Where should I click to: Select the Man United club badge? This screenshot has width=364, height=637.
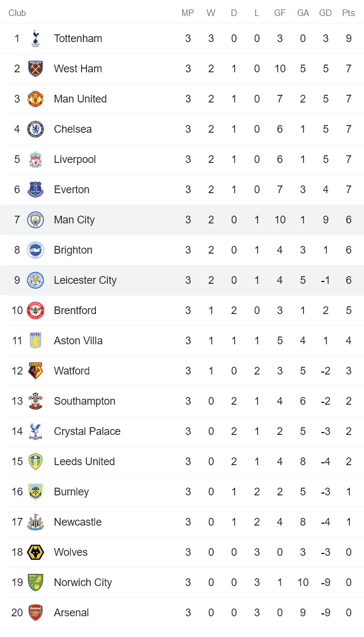34,98
